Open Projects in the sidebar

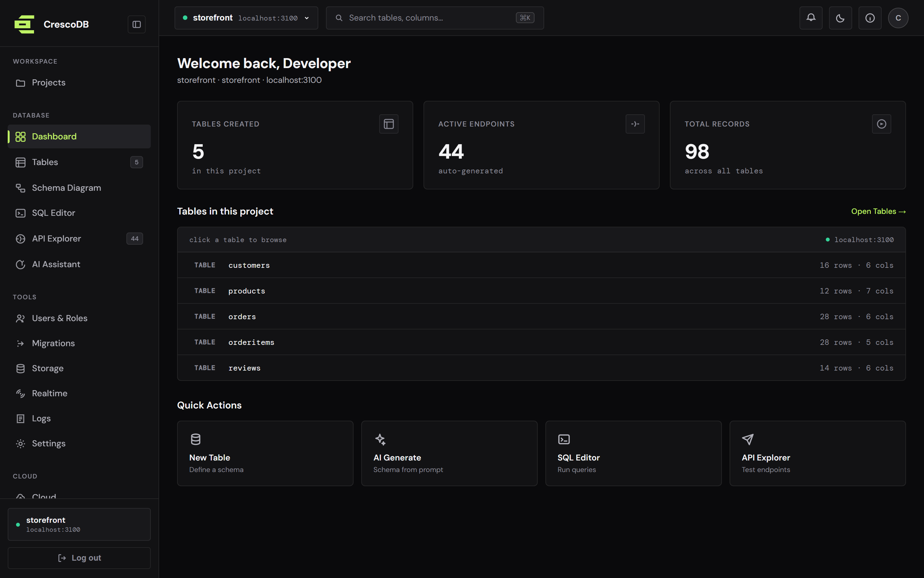click(79, 83)
